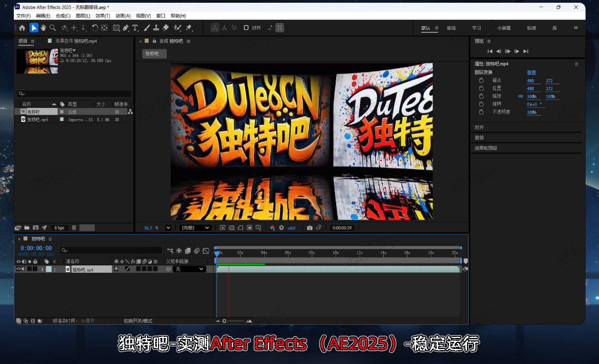The width and height of the screenshot is (599, 364).
Task: Click the show channel RGB icon
Action: point(272,228)
